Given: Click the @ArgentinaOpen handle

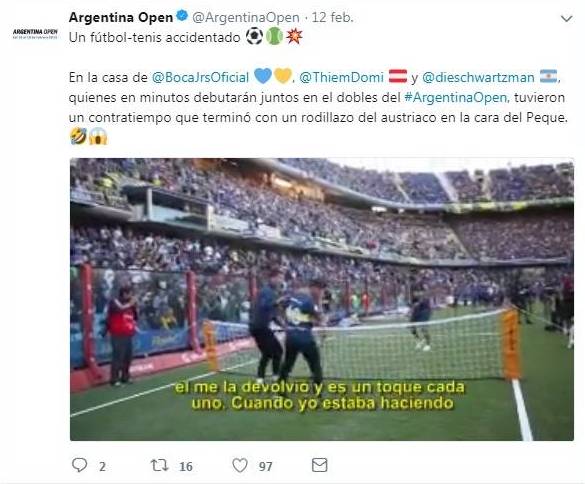Looking at the screenshot, I should coord(246,17).
